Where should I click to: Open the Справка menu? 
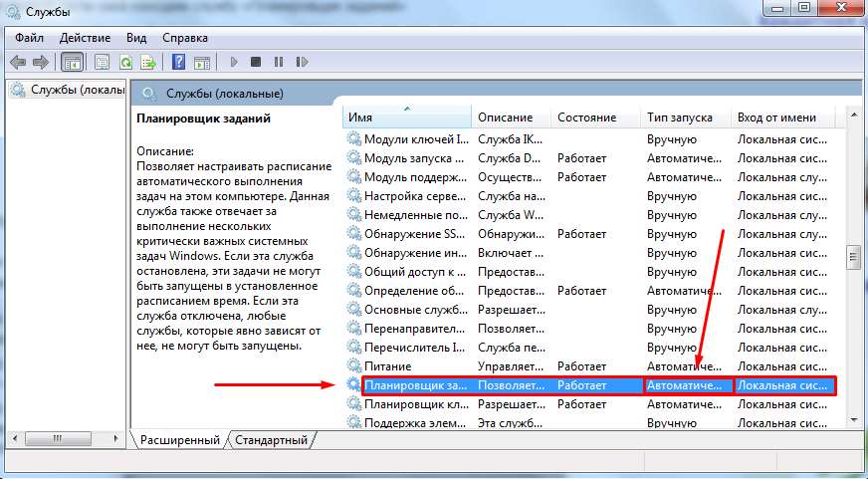click(185, 37)
